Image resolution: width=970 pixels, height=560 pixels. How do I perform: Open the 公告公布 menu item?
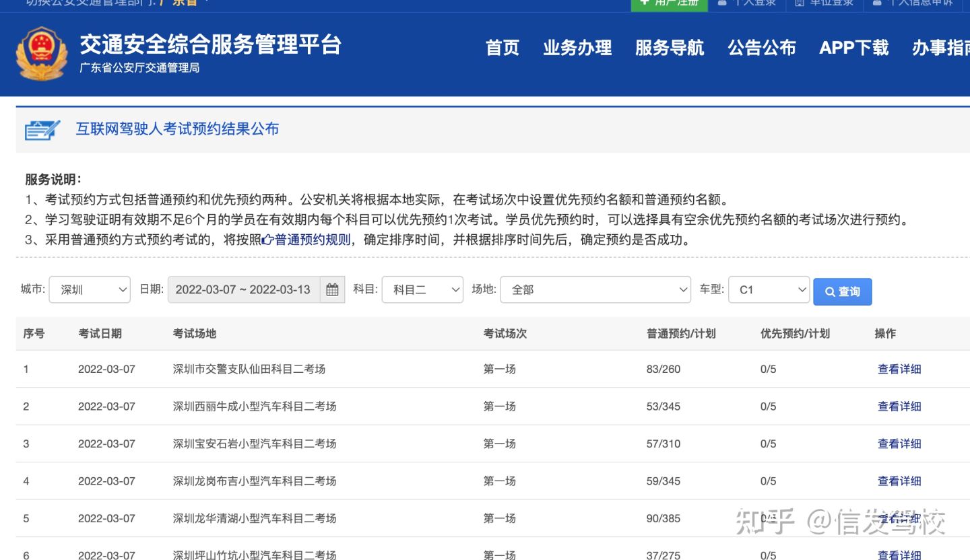[x=762, y=48]
